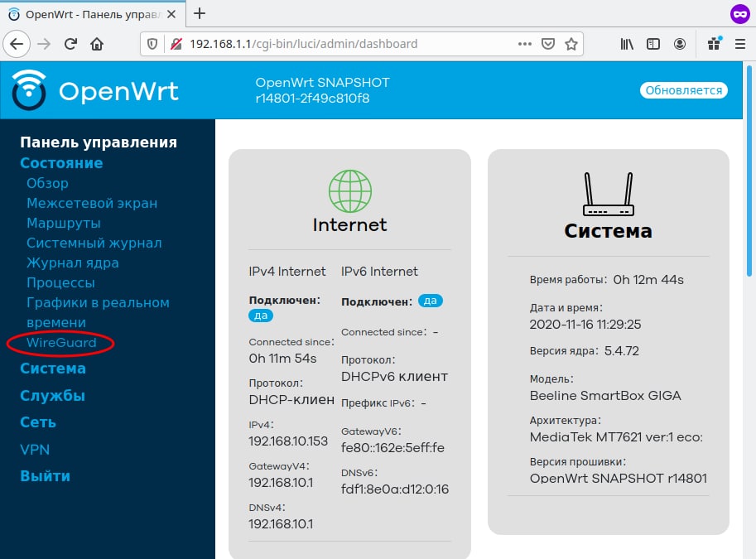Image resolution: width=756 pixels, height=559 pixels.
Task: Click kernel version value 5.4.72
Action: (622, 350)
